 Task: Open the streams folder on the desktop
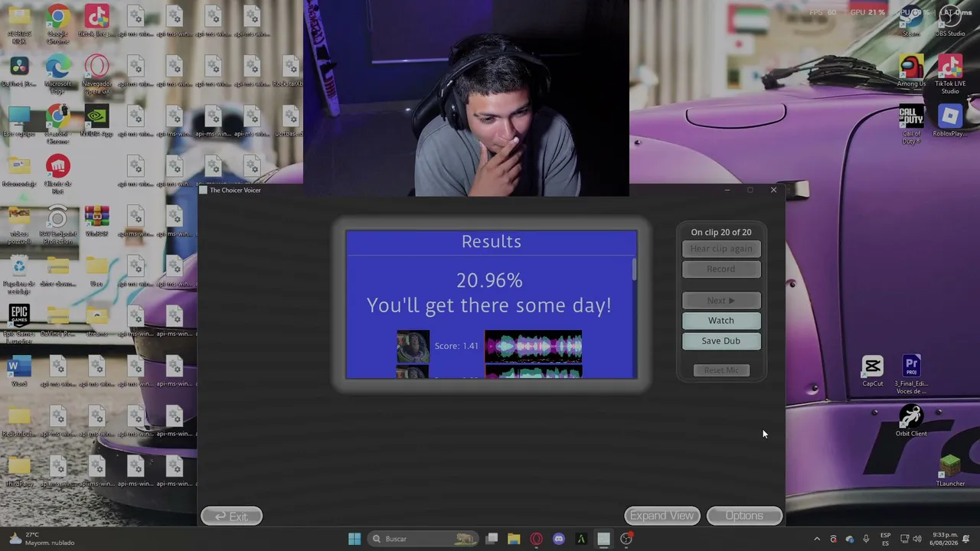[x=96, y=322]
